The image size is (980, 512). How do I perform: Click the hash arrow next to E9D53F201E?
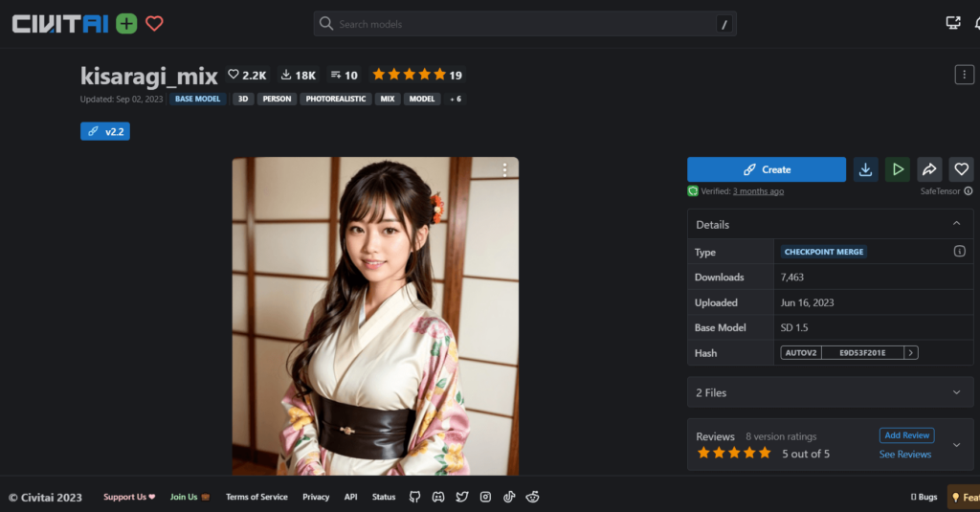click(x=910, y=353)
